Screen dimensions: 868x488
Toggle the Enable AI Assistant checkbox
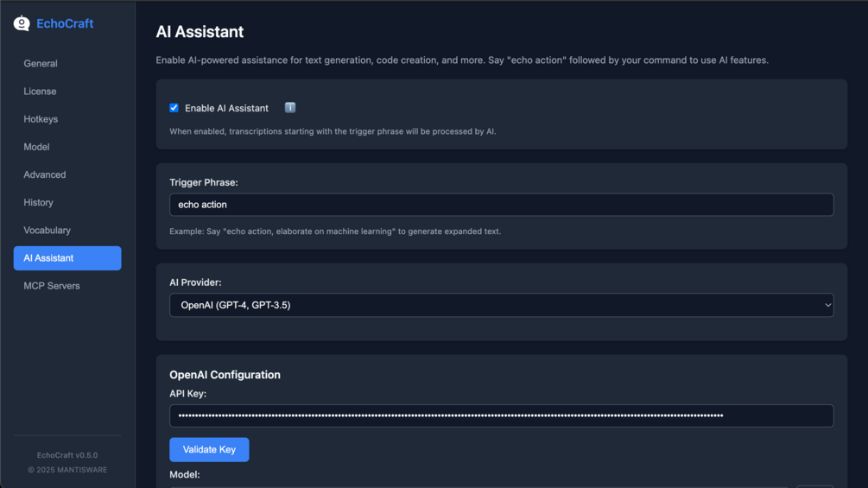(x=174, y=108)
